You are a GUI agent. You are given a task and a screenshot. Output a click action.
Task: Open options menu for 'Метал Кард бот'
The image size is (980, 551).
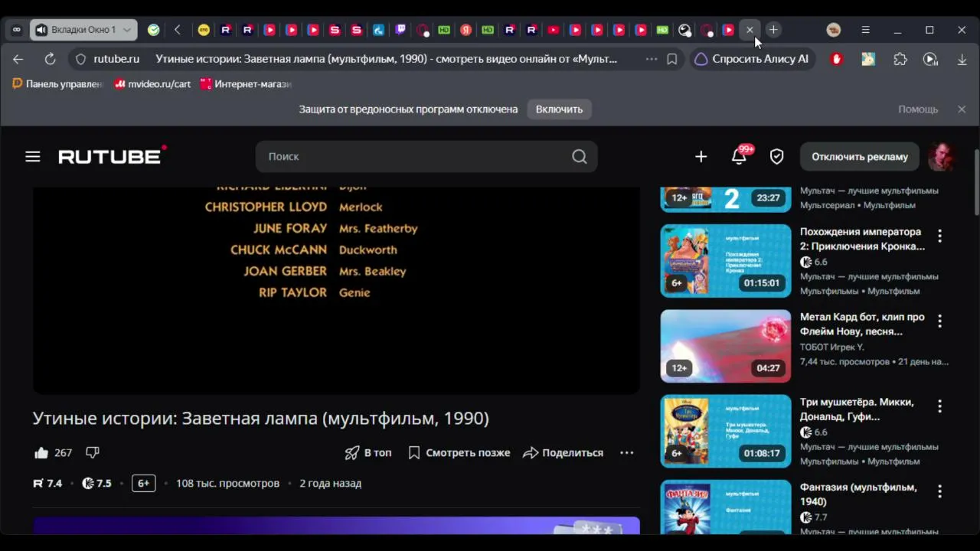click(939, 321)
